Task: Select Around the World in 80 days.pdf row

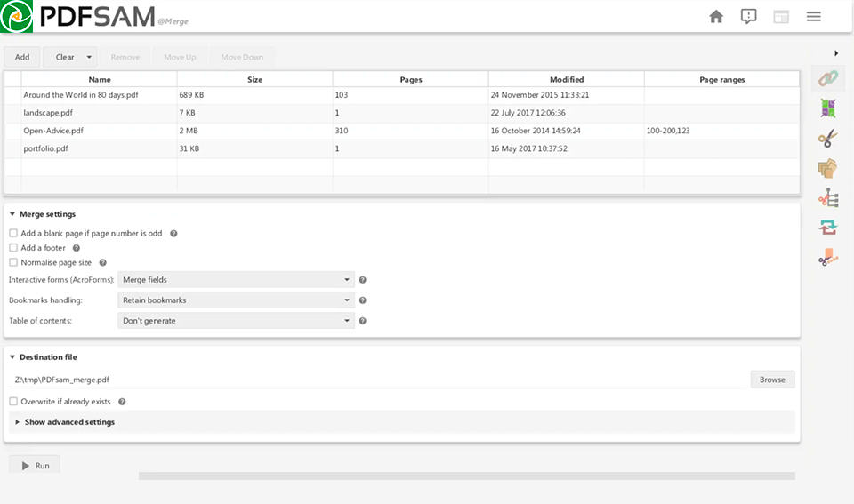Action: [402, 95]
